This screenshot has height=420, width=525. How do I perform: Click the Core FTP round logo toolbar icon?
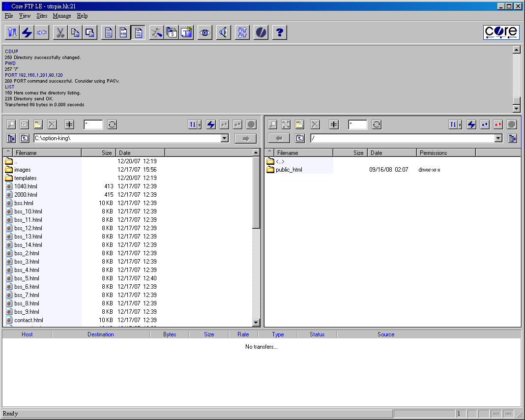click(x=261, y=32)
